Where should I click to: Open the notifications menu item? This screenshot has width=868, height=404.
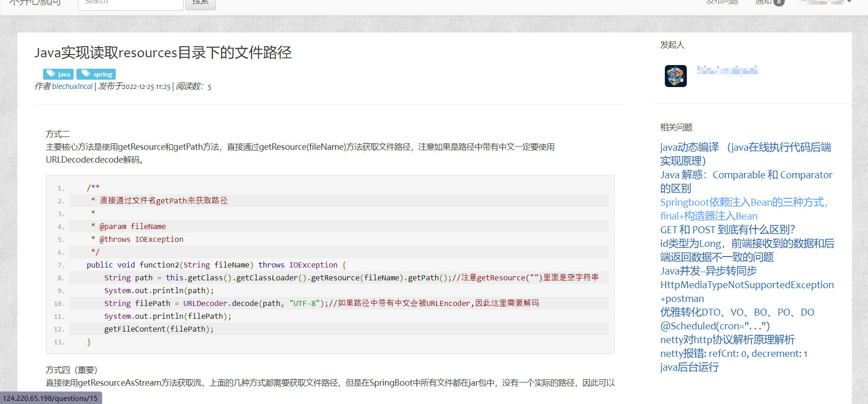pos(769,2)
